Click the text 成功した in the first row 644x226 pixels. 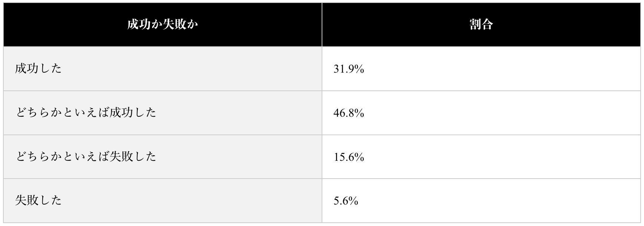[x=38, y=69]
